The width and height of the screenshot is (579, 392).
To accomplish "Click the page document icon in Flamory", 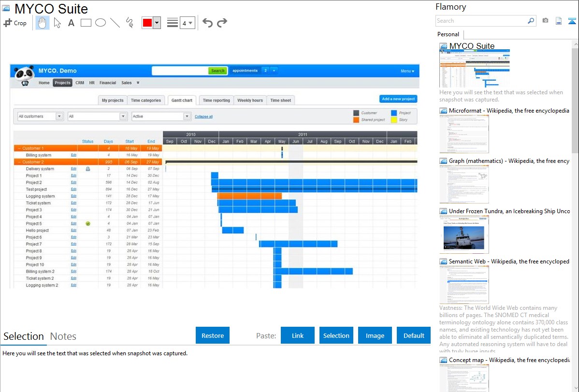I will pyautogui.click(x=559, y=21).
